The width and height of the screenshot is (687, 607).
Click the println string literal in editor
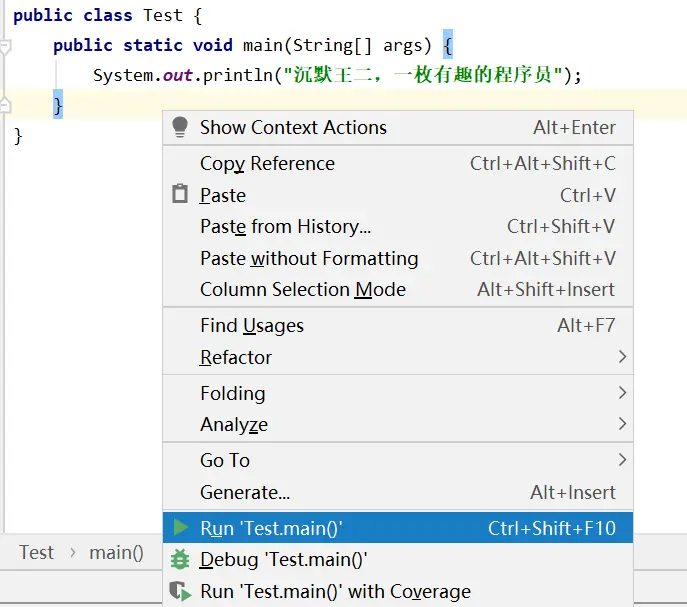[420, 75]
